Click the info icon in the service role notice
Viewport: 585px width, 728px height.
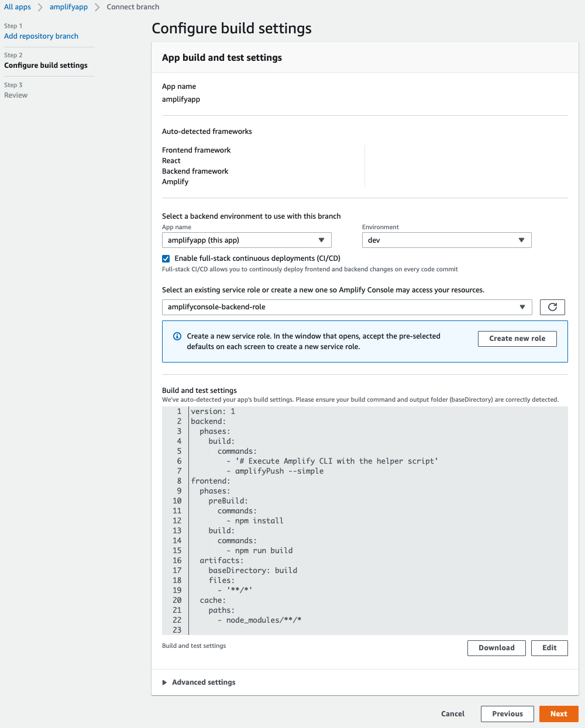pyautogui.click(x=177, y=336)
